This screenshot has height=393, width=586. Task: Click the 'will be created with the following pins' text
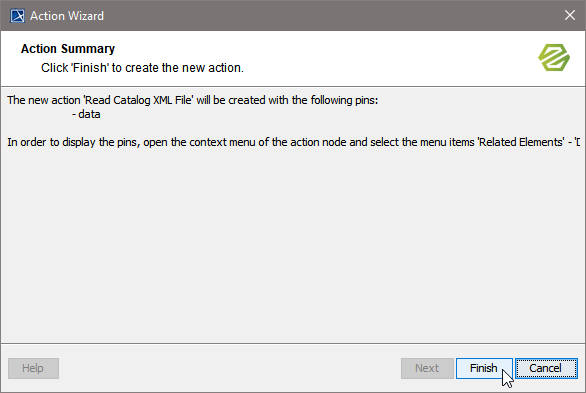tap(287, 100)
